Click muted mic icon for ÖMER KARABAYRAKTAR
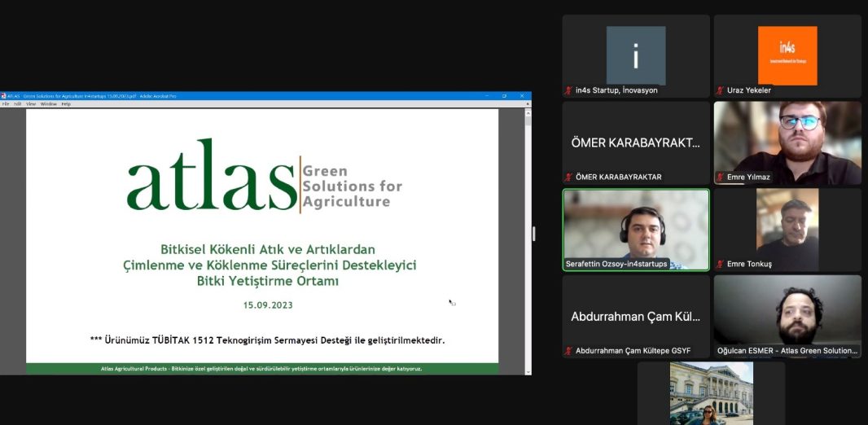Screen dimensions: 868x425 [568, 177]
